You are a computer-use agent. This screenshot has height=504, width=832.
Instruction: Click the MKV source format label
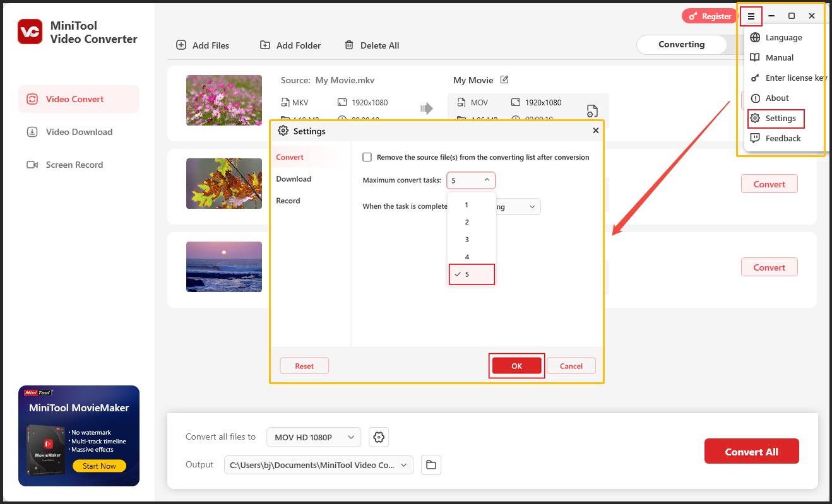pyautogui.click(x=300, y=102)
